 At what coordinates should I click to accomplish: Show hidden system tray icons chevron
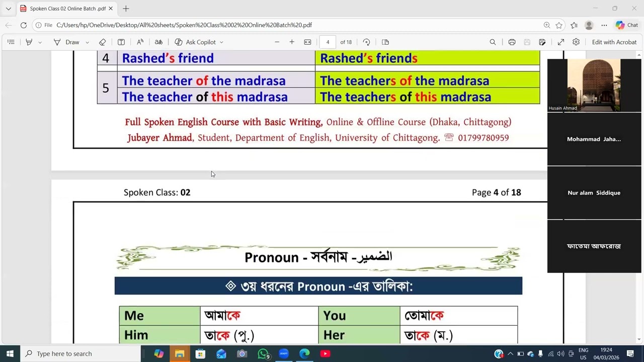point(510,353)
